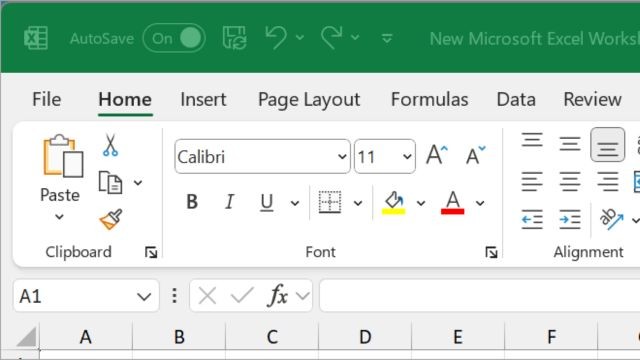Open the Font Color palette arrow
The width and height of the screenshot is (640, 360).
tap(480, 203)
